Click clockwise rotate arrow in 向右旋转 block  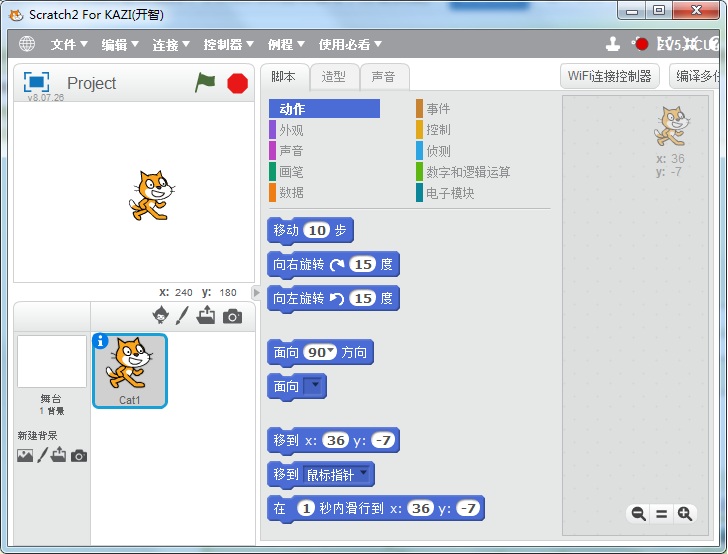[337, 265]
